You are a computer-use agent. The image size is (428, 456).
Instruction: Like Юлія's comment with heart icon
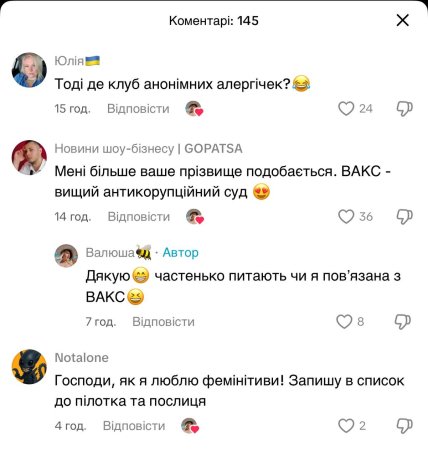click(x=346, y=109)
